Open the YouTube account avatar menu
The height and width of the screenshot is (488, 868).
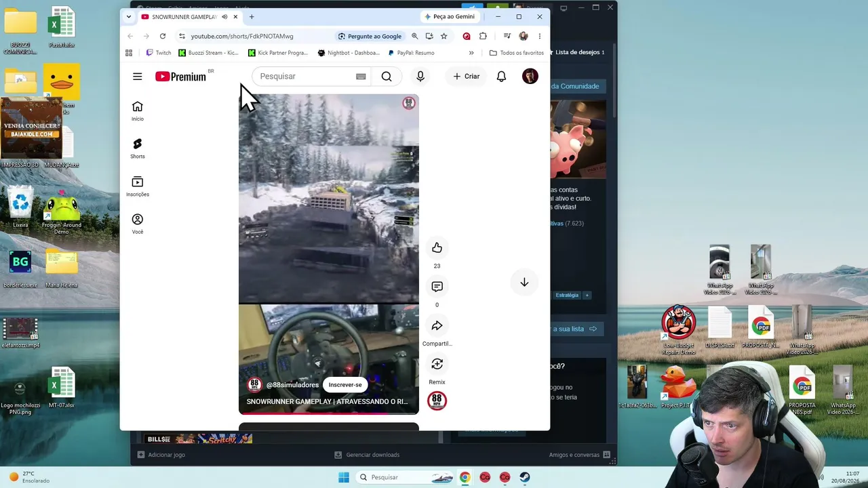click(x=530, y=77)
